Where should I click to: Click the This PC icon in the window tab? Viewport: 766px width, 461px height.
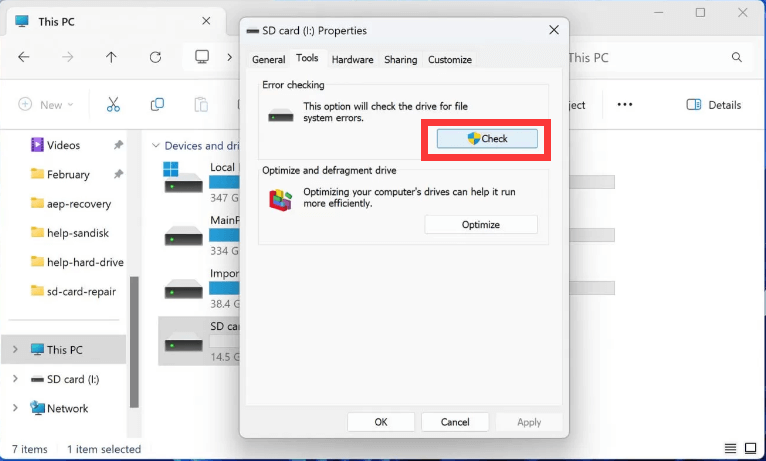pyautogui.click(x=22, y=21)
